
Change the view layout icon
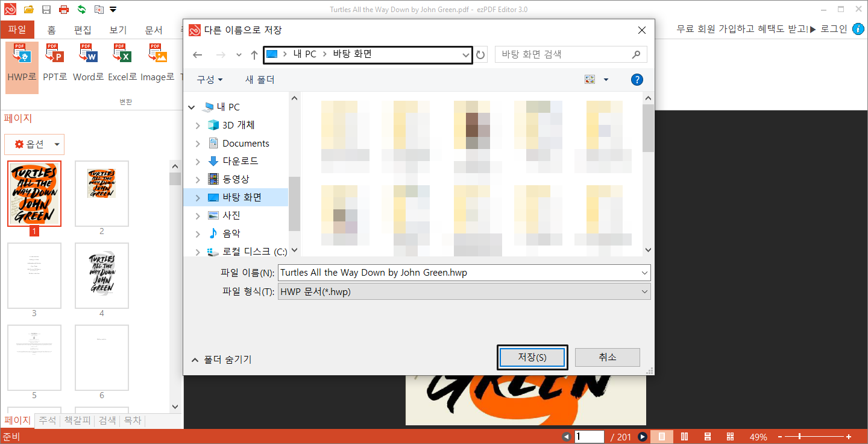click(x=590, y=80)
